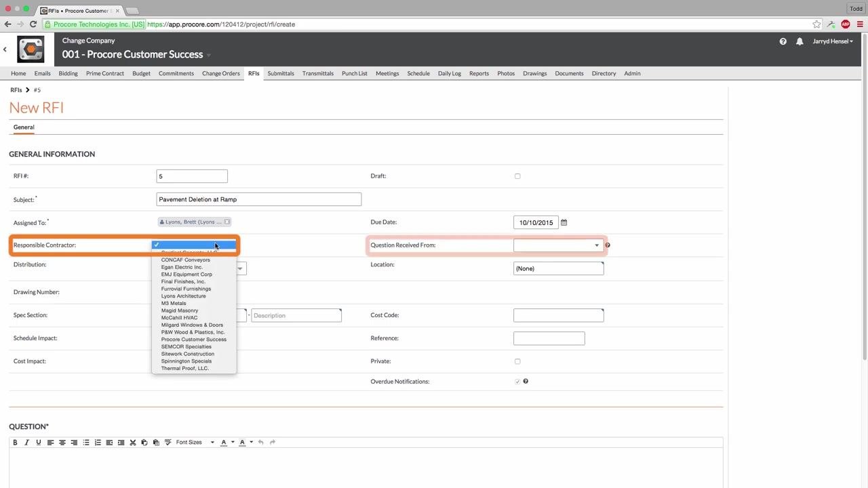The height and width of the screenshot is (488, 868).
Task: Open the General form tab
Action: tap(24, 127)
